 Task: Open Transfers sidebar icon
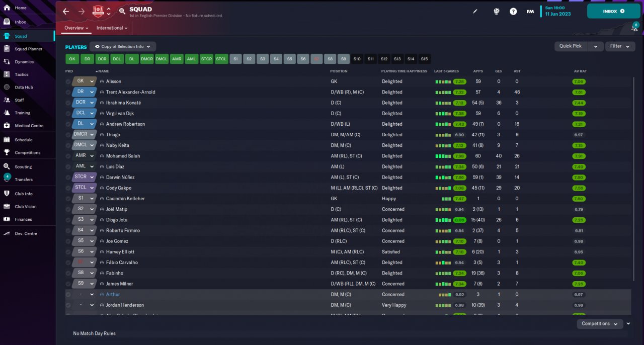tap(7, 179)
